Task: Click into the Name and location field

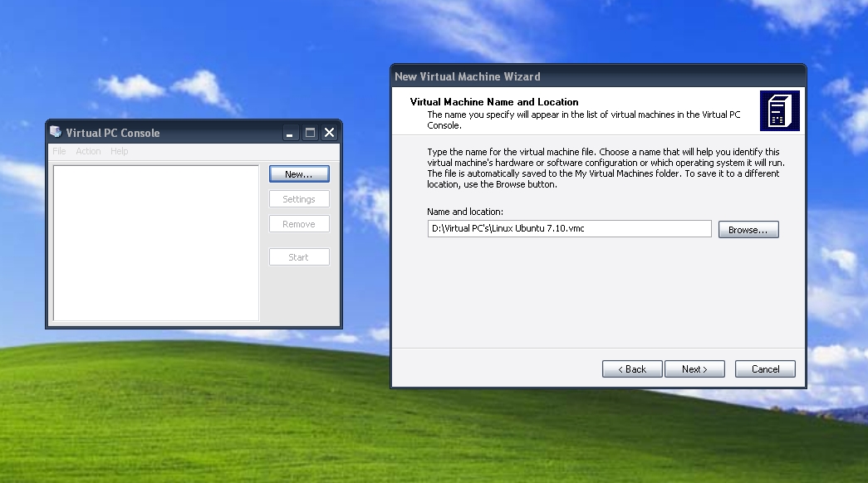Action: click(569, 228)
